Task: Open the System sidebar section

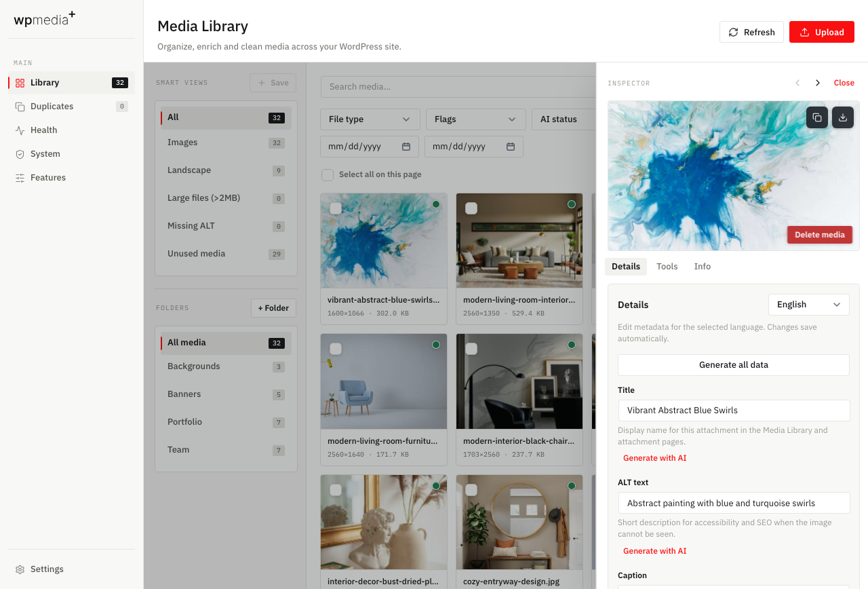Action: 71,154
